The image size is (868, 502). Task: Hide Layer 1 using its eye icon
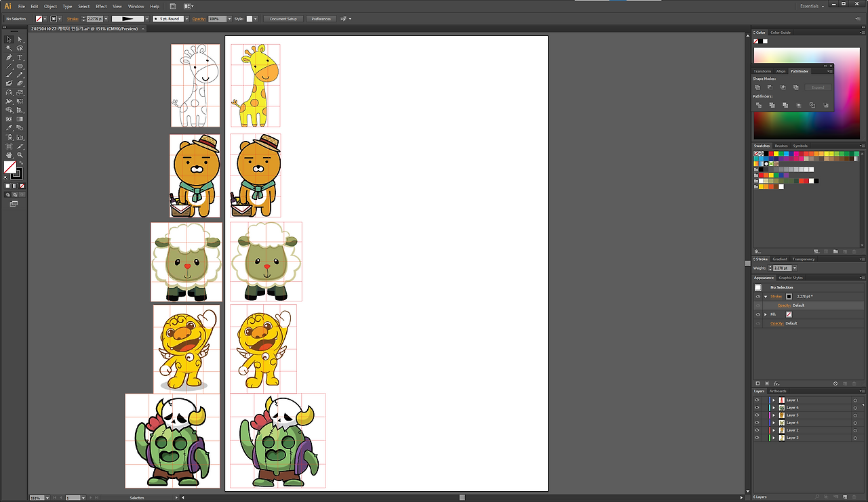click(757, 400)
